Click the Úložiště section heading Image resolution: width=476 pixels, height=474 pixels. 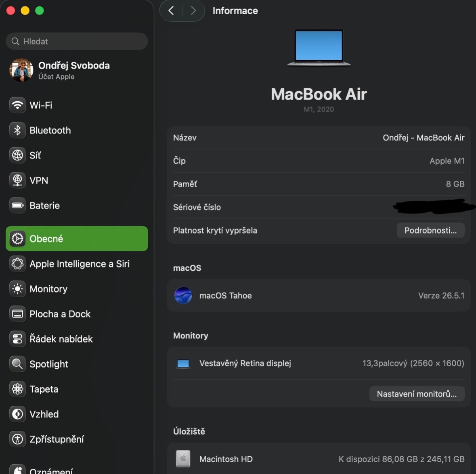[189, 431]
